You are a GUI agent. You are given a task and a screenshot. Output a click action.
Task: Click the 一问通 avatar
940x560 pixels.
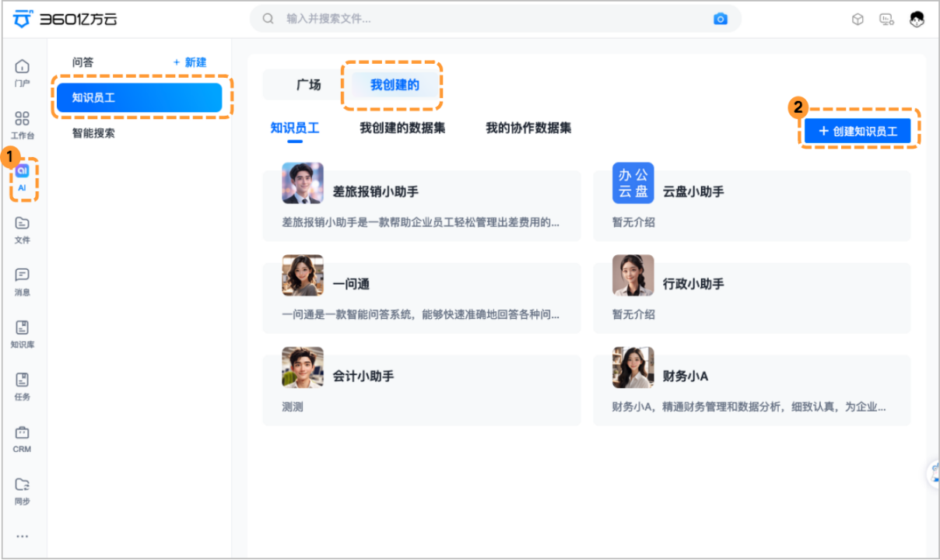pyautogui.click(x=303, y=275)
